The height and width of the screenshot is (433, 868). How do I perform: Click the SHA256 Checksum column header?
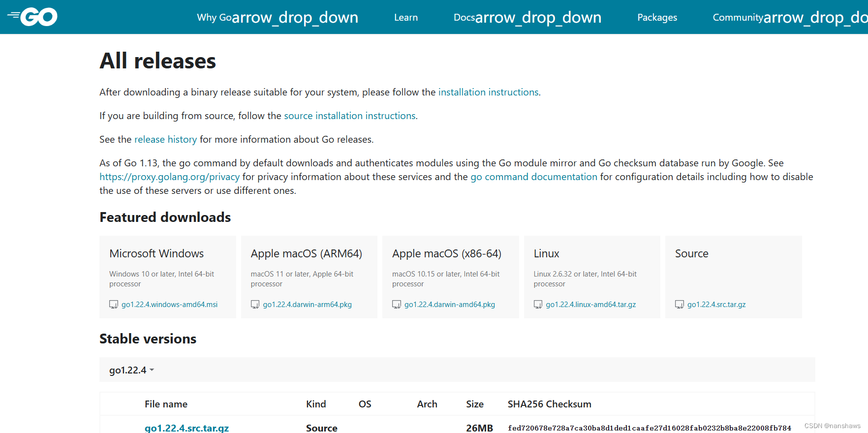(550, 404)
